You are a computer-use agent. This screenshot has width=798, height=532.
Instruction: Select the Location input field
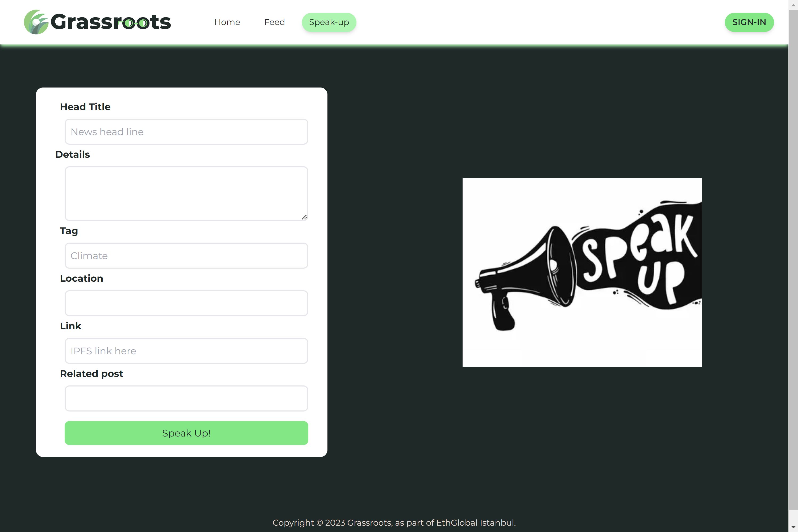coord(186,303)
